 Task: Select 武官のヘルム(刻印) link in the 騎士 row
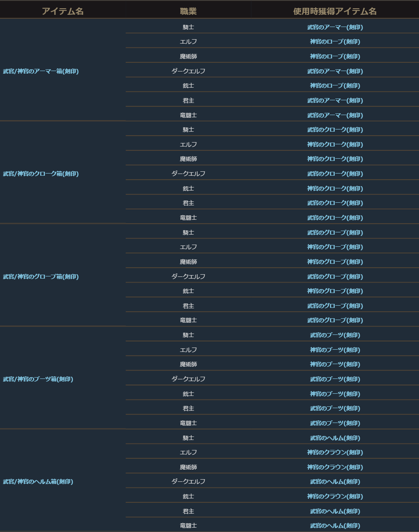click(335, 438)
